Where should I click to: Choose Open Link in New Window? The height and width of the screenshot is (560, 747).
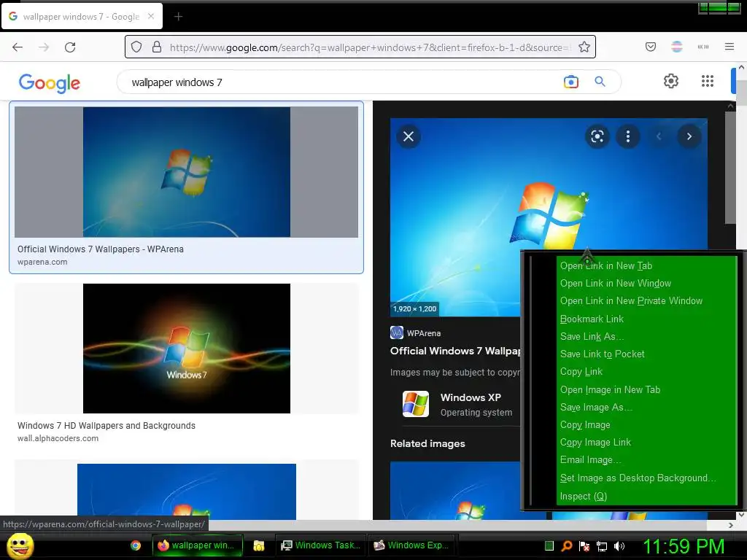pyautogui.click(x=646, y=284)
